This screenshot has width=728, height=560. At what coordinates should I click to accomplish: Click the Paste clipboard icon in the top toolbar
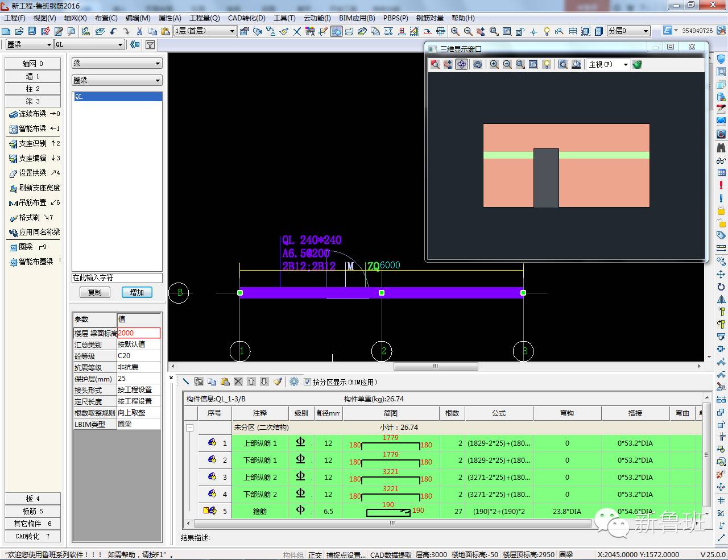(166, 31)
